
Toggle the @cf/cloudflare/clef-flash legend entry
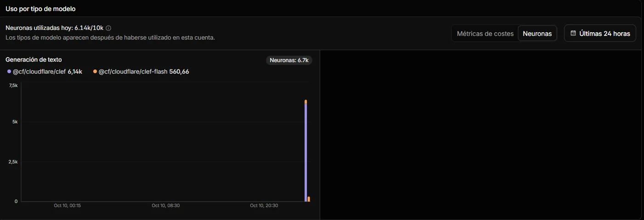pyautogui.click(x=141, y=71)
